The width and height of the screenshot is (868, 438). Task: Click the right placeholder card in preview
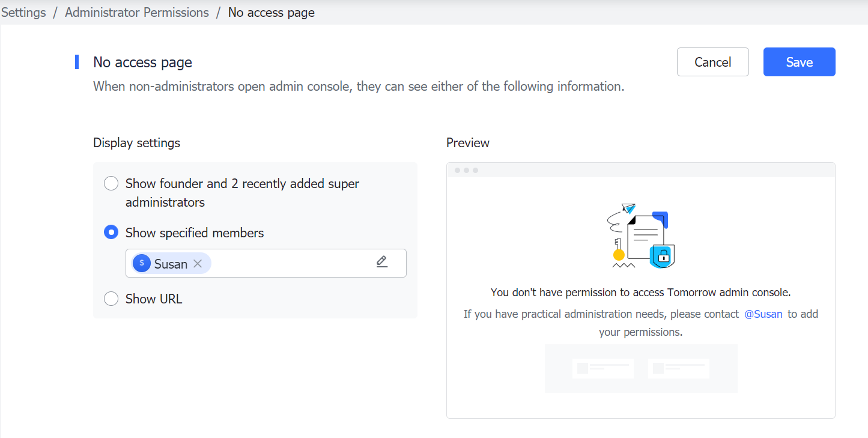coord(679,368)
